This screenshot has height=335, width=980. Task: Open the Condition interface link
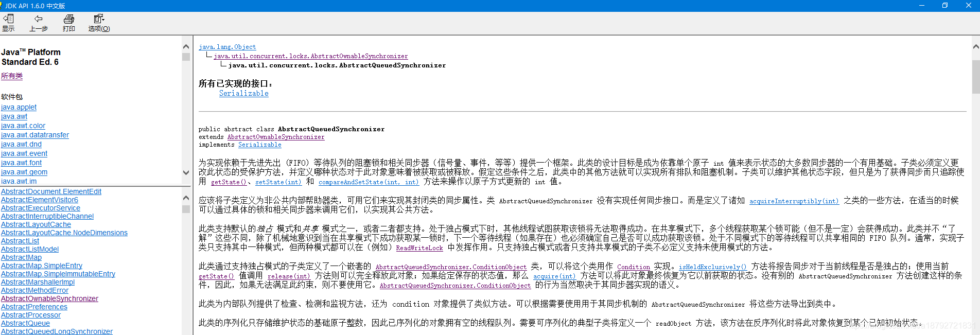tap(634, 267)
